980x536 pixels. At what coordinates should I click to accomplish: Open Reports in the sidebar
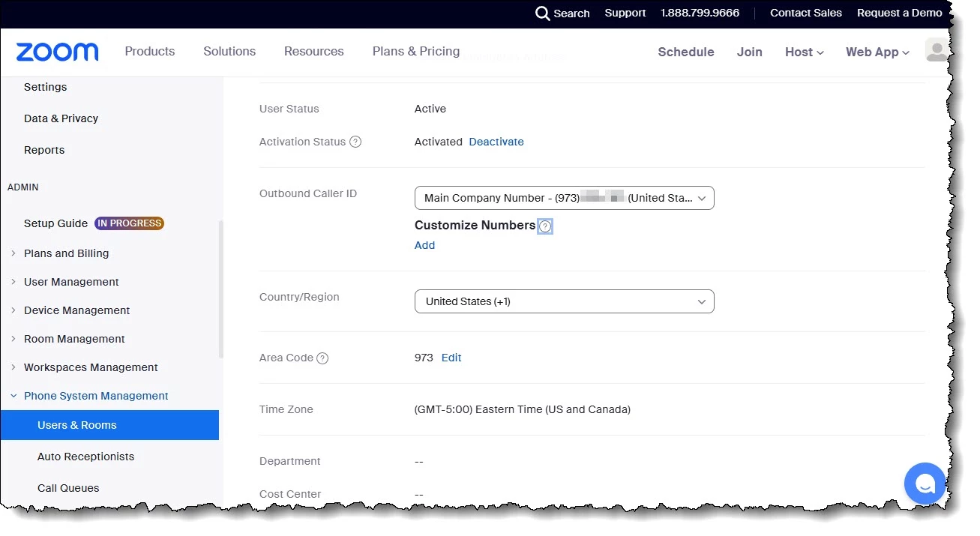[44, 150]
